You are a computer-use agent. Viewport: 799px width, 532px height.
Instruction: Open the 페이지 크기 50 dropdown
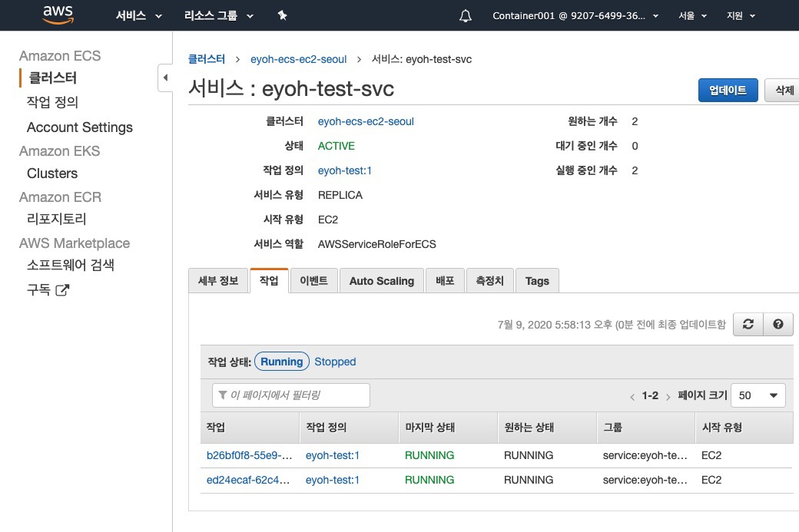(758, 395)
